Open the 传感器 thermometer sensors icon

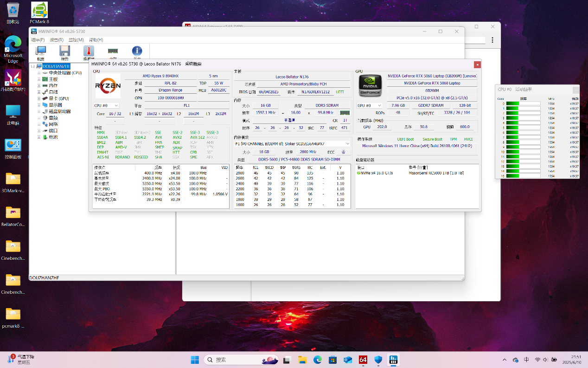pos(89,52)
